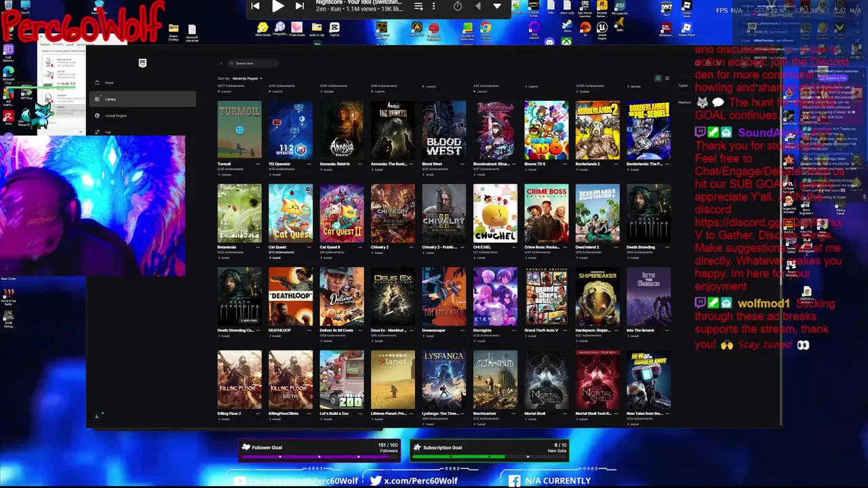This screenshot has height=488, width=868.
Task: Open EA app desktop icon
Action: coord(585,28)
